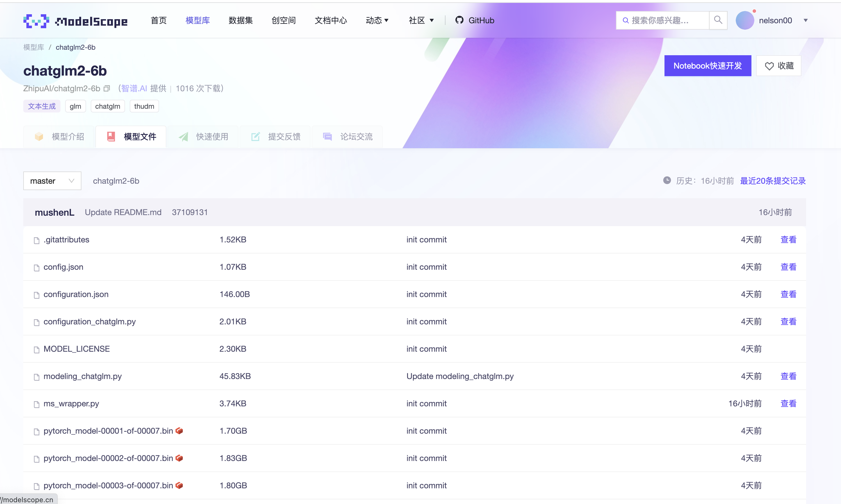This screenshot has height=504, width=841.
Task: Open MODEL_LICENSE file
Action: tap(76, 349)
